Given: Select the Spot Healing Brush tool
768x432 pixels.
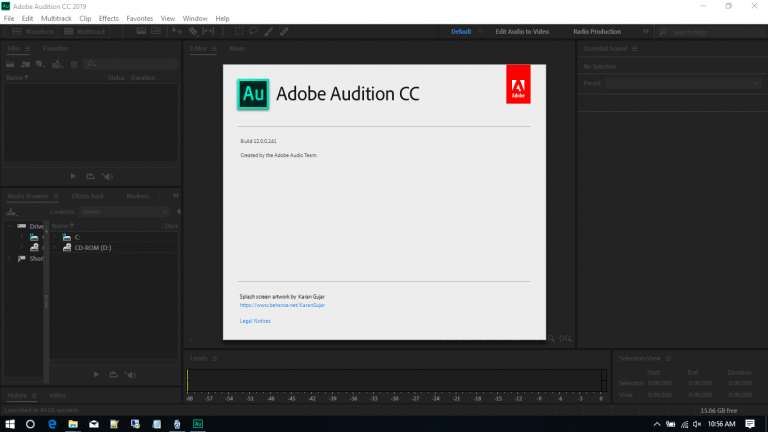Looking at the screenshot, I should (x=284, y=31).
